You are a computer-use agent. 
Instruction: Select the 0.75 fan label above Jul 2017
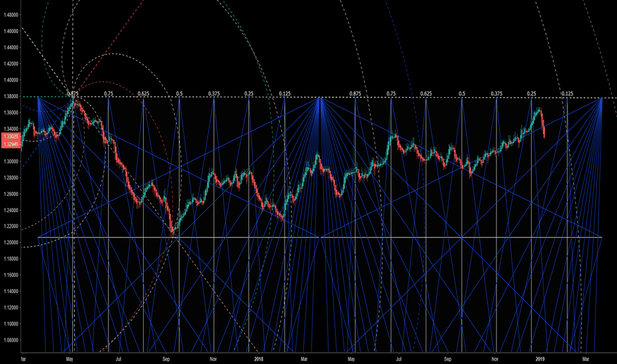(109, 94)
